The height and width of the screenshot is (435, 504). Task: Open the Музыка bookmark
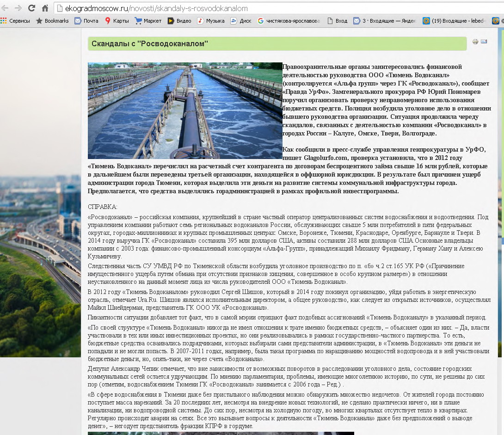[211, 21]
